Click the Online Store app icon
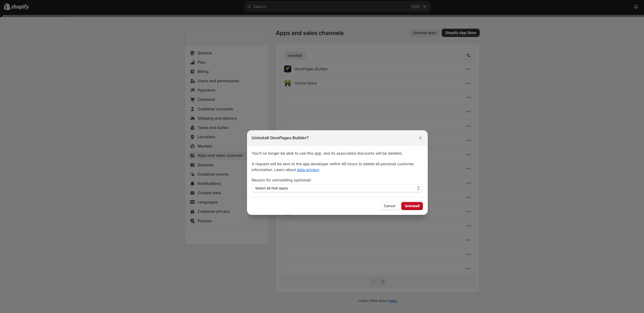 pyautogui.click(x=288, y=83)
